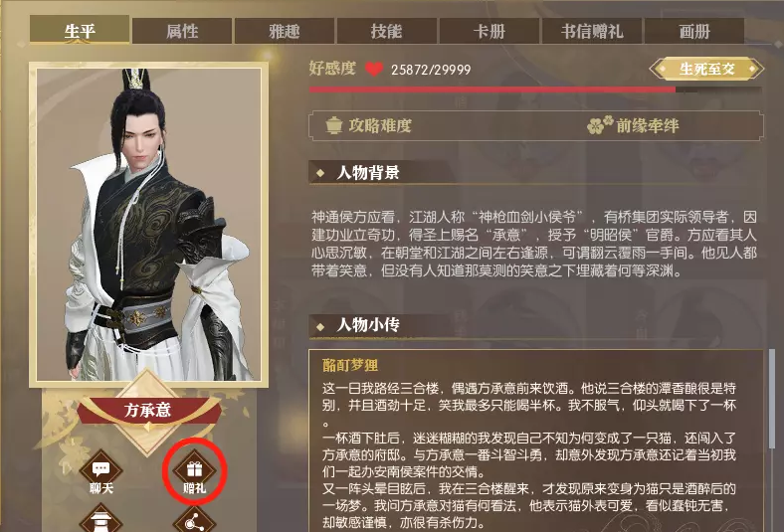The width and height of the screenshot is (784, 532).
Task: Click the 前缘牵绊 label
Action: (x=648, y=125)
